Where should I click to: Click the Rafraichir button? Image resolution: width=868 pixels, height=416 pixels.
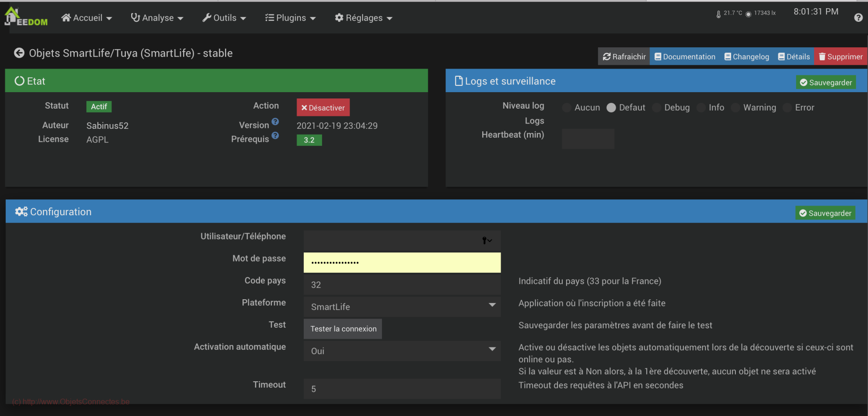click(624, 56)
